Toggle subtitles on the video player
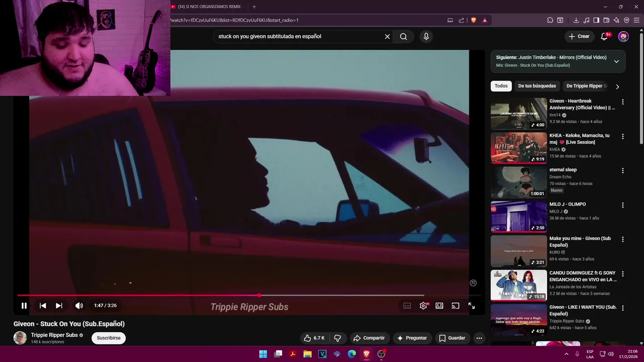The image size is (644, 362). (x=407, y=306)
